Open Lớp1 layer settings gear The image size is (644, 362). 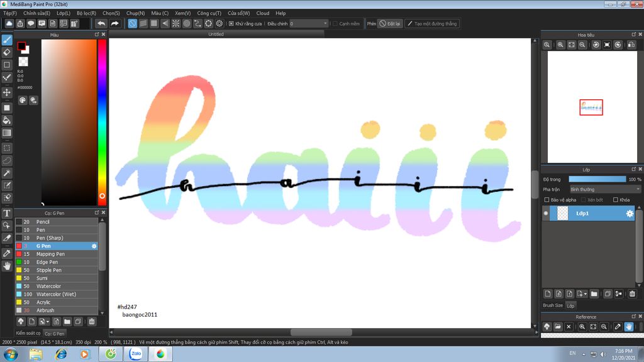pyautogui.click(x=630, y=214)
